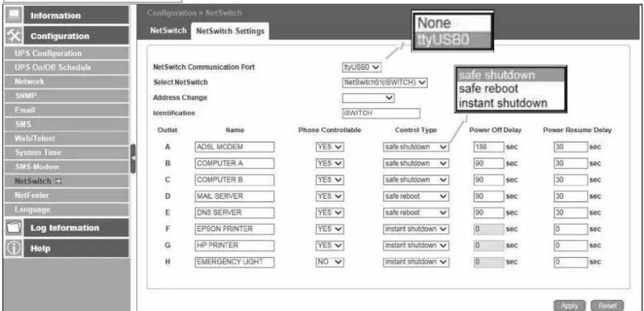Go to Network settings

(x=65, y=82)
